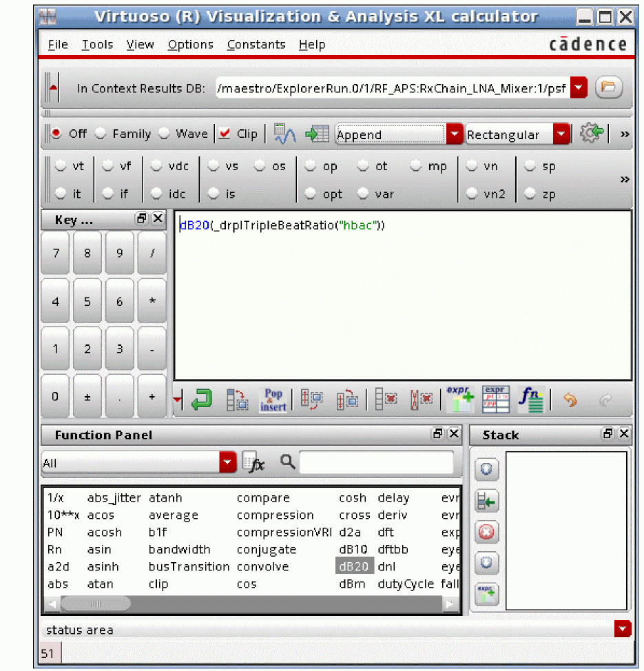Select the Off radio button
644x671 pixels.
coord(56,134)
